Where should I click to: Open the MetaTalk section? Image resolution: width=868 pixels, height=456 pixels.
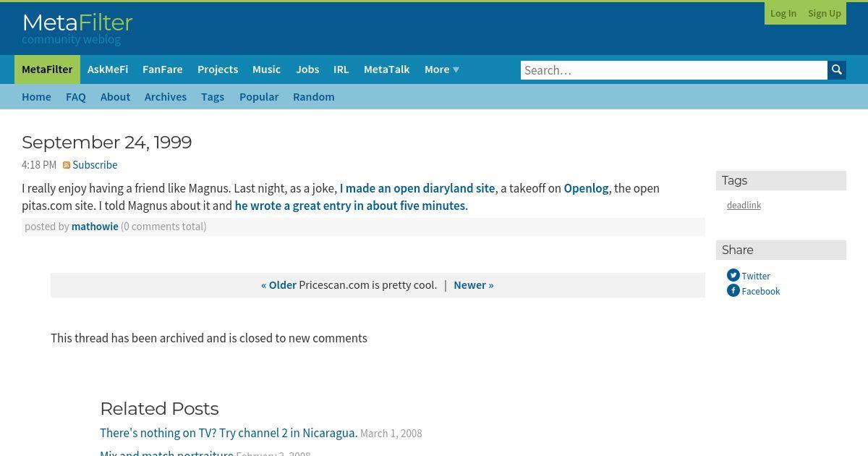point(386,69)
